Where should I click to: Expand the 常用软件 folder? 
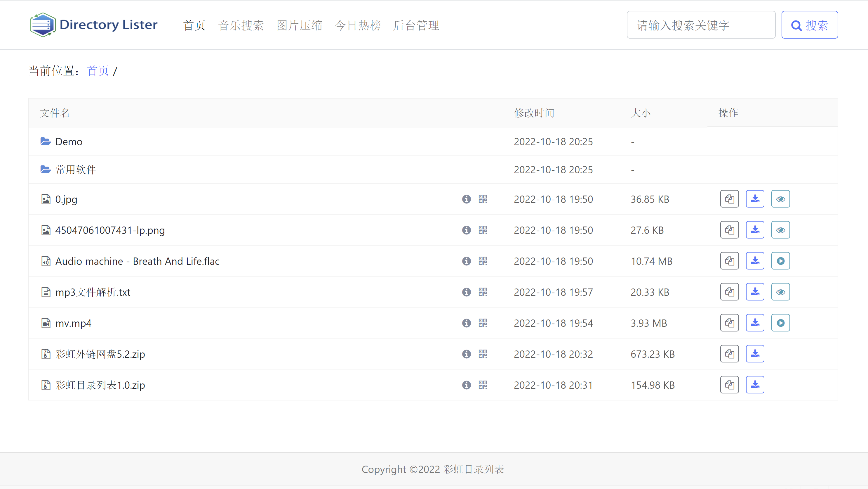click(75, 170)
